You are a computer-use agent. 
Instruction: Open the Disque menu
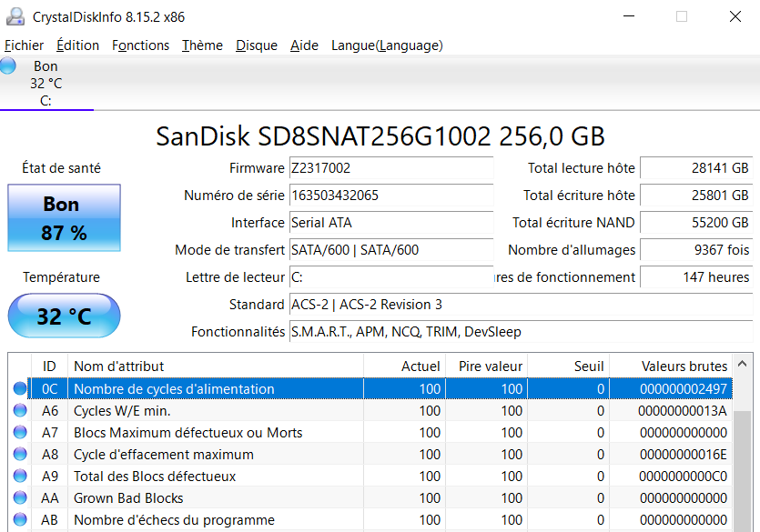(257, 45)
